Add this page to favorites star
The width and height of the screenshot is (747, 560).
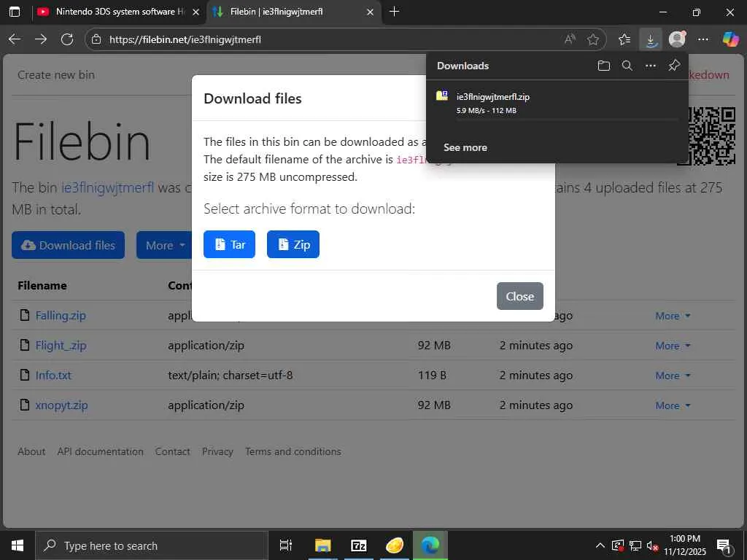click(592, 39)
